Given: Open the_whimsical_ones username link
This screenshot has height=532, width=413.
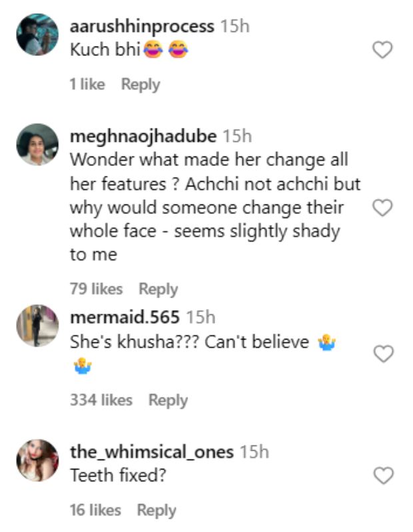Looking at the screenshot, I should (x=152, y=452).
